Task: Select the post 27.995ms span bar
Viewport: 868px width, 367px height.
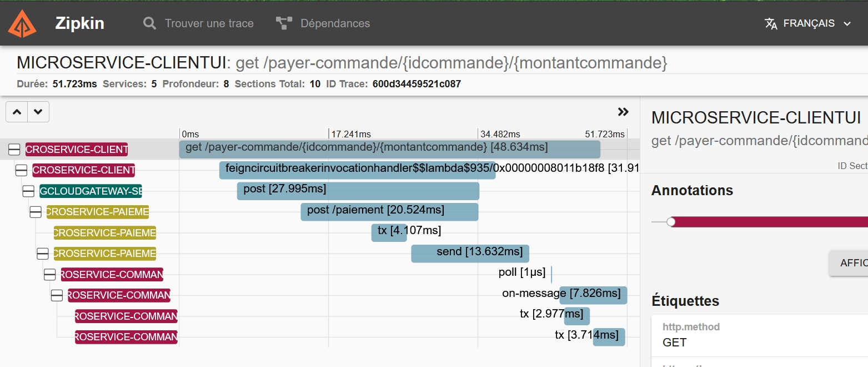Action: tap(358, 191)
